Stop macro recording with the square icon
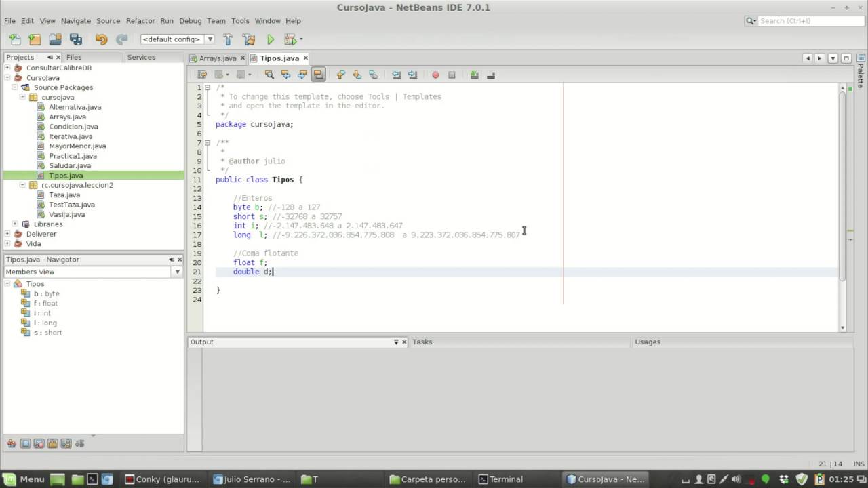Screen dimensions: 868x488 (x=452, y=75)
